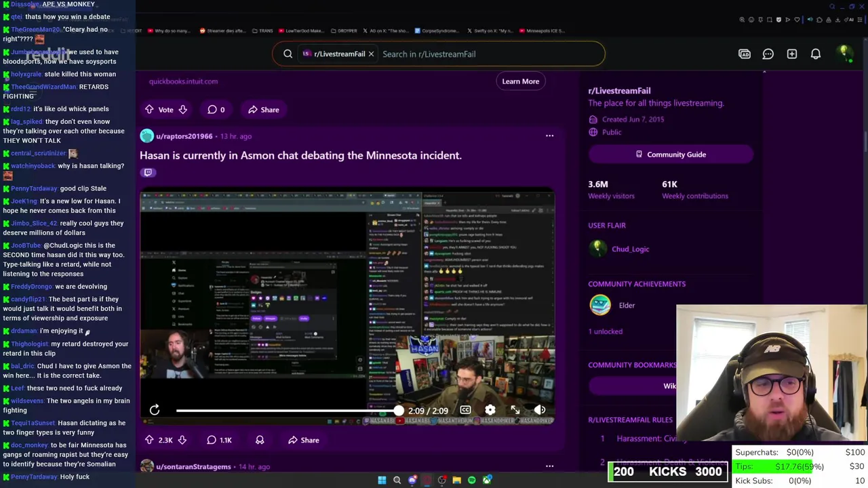868x488 pixels.
Task: Open the 'Minneapolis ICE S...' bookmark
Action: [542, 30]
